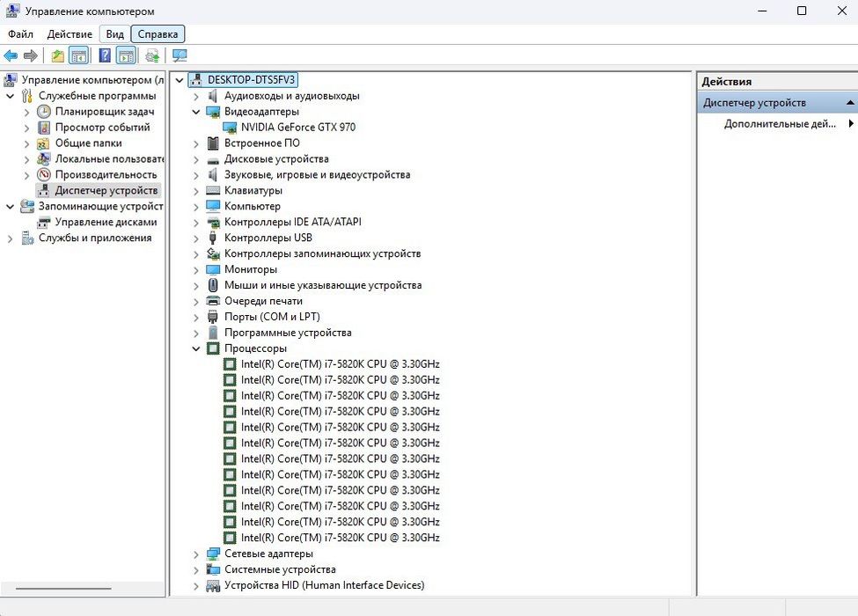Click the mouse icon for Мыши category
This screenshot has height=616, width=858.
(213, 285)
